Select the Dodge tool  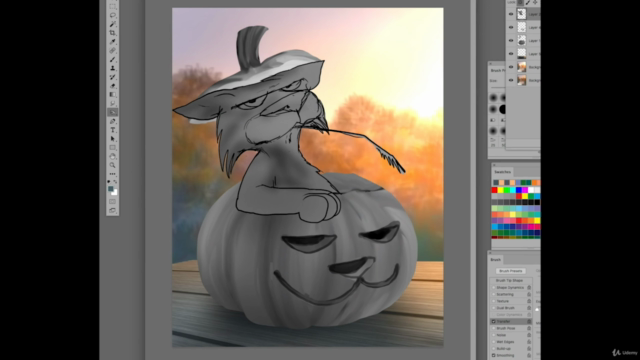click(113, 103)
